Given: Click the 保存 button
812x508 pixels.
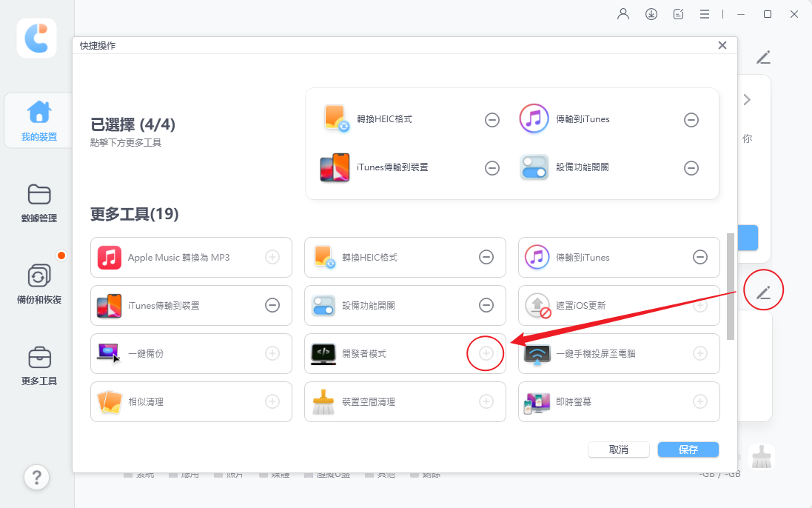Looking at the screenshot, I should click(x=688, y=449).
